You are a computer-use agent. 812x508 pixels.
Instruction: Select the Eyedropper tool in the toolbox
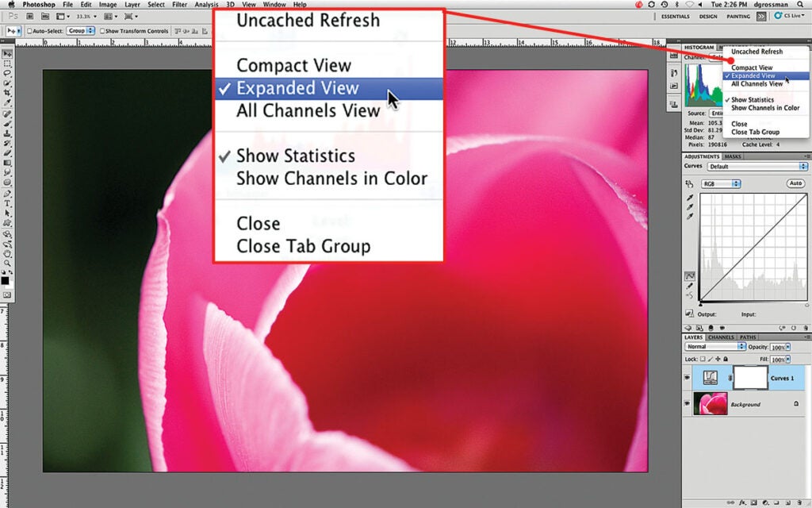click(7, 103)
